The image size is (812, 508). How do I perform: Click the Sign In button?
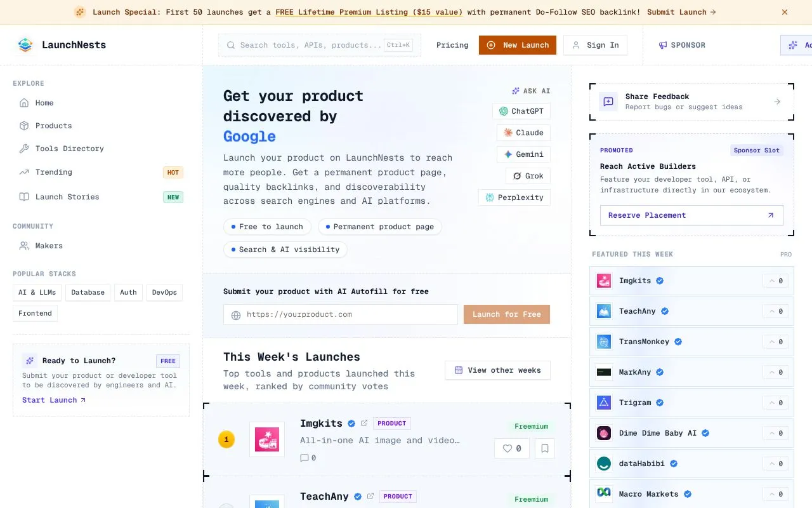pyautogui.click(x=595, y=45)
